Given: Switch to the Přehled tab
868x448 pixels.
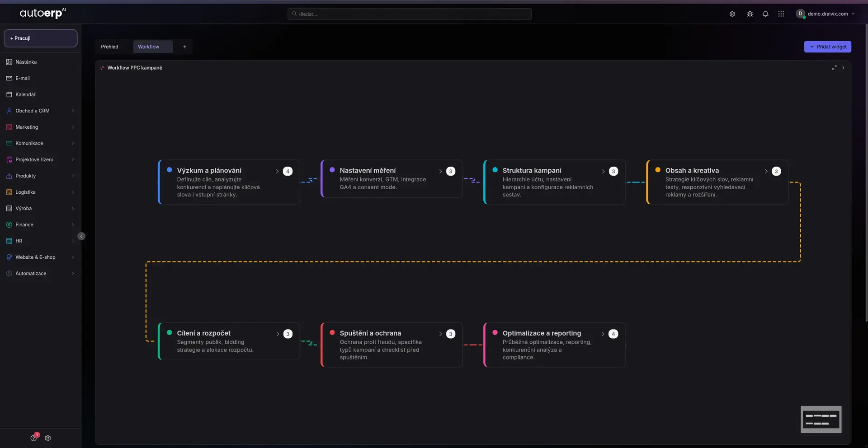Looking at the screenshot, I should click(109, 47).
